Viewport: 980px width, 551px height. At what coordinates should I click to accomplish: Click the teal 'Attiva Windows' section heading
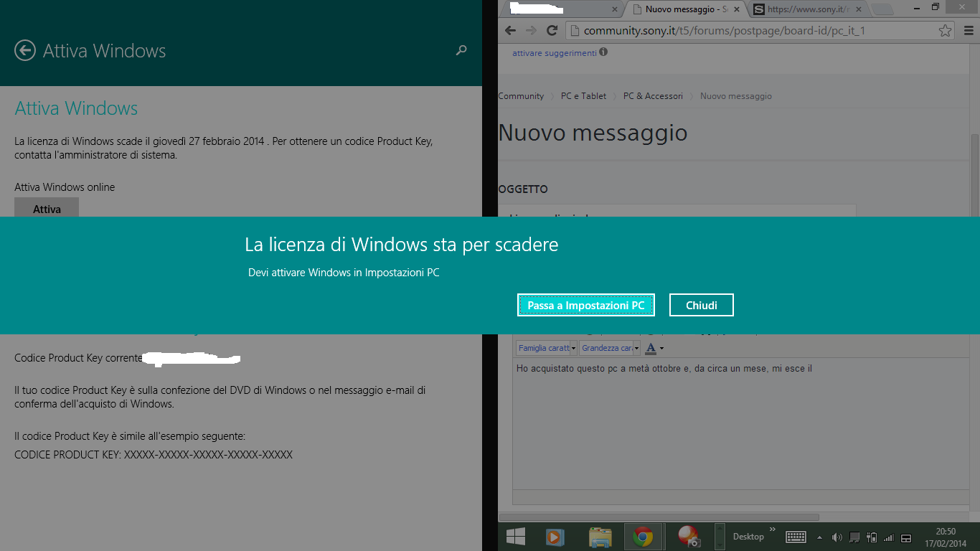point(76,108)
